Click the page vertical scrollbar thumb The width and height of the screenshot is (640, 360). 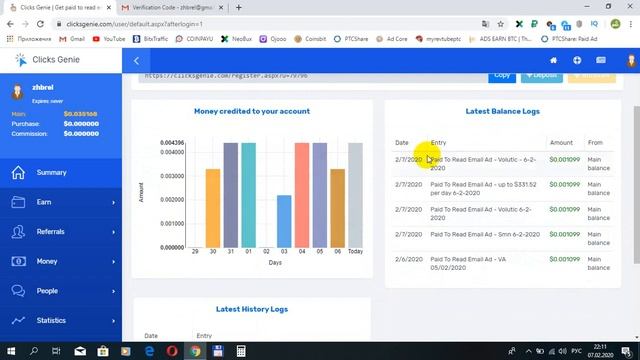pyautogui.click(x=637, y=184)
